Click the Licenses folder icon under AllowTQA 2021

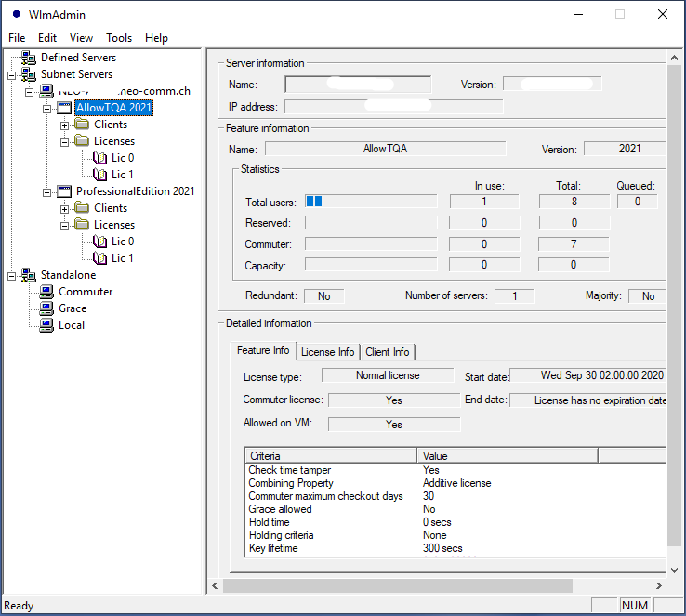pyautogui.click(x=82, y=141)
